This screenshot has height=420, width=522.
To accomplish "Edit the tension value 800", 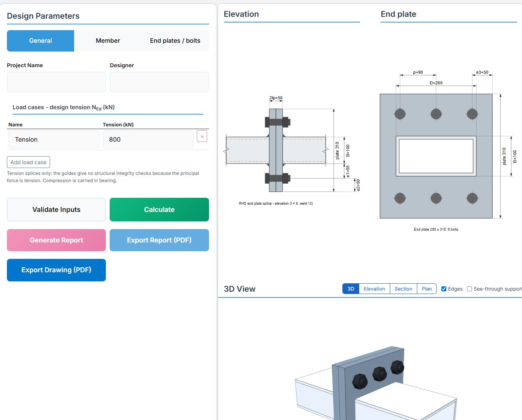I will tap(148, 139).
